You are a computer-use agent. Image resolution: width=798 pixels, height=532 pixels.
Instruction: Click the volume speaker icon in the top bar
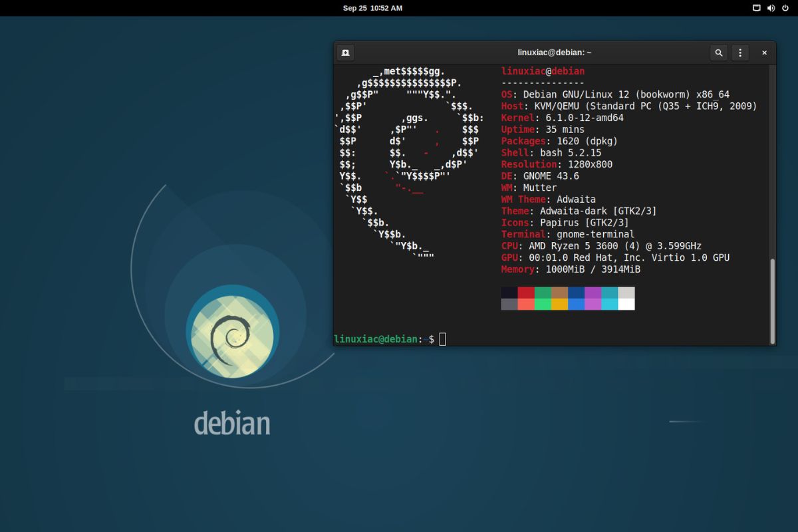(x=771, y=8)
